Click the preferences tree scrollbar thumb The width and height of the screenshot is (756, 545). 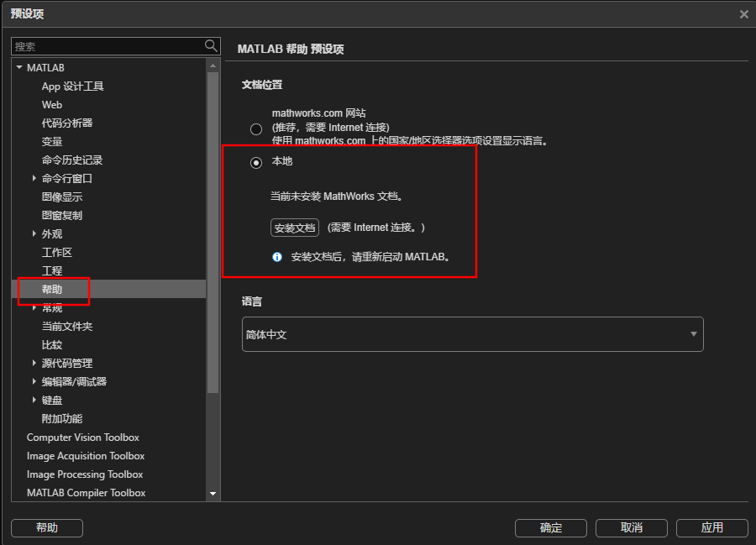[213, 233]
